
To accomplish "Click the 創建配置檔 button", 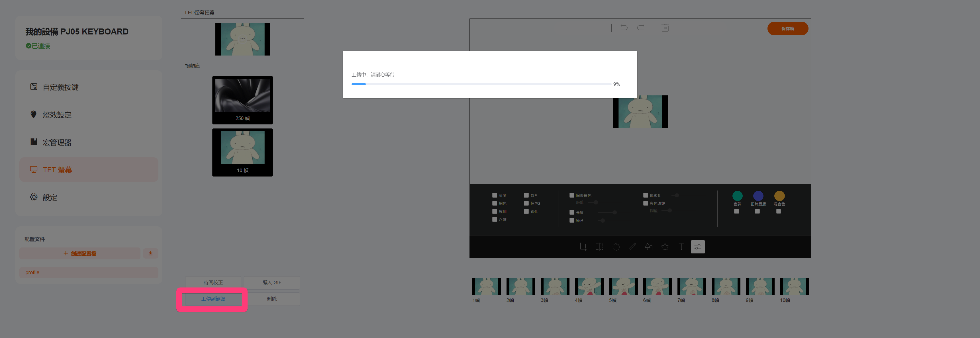I will 80,254.
